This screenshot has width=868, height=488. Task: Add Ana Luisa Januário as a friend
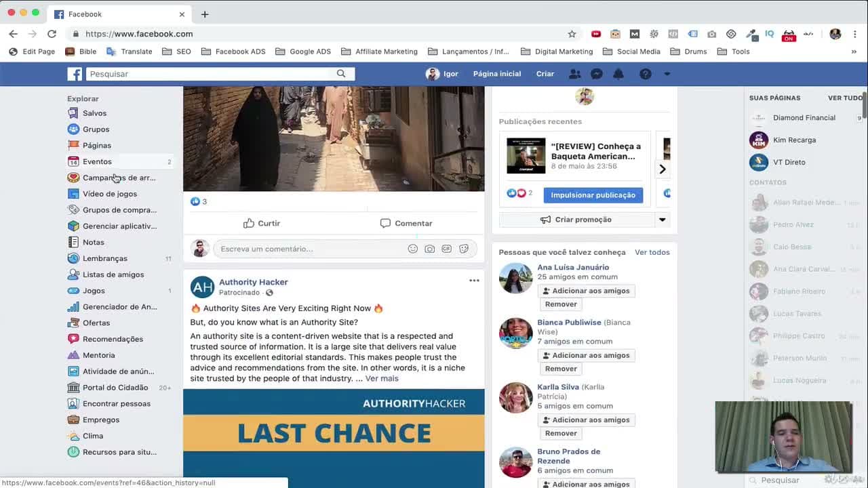pos(586,291)
